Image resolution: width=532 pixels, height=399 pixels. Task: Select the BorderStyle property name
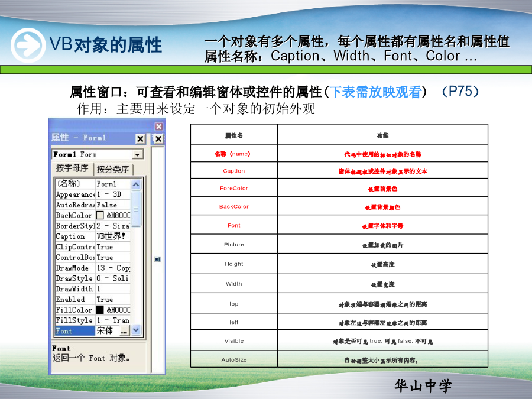[75, 226]
